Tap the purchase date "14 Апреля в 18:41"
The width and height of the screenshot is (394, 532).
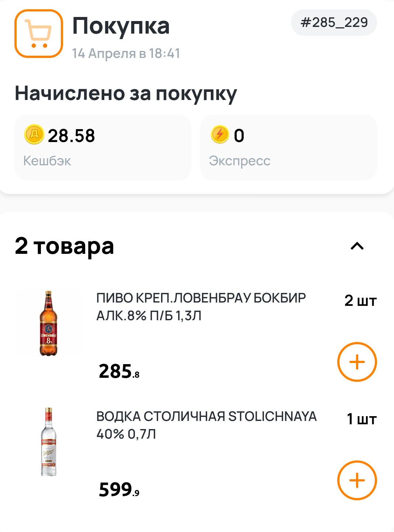tap(126, 53)
